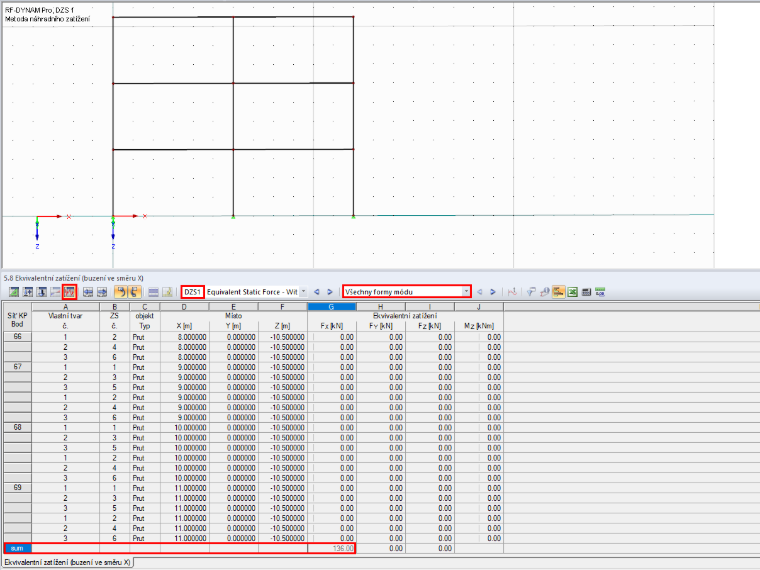Click the green 0.00 decimal places icon
This screenshot has height=570, width=760.
tap(600, 292)
